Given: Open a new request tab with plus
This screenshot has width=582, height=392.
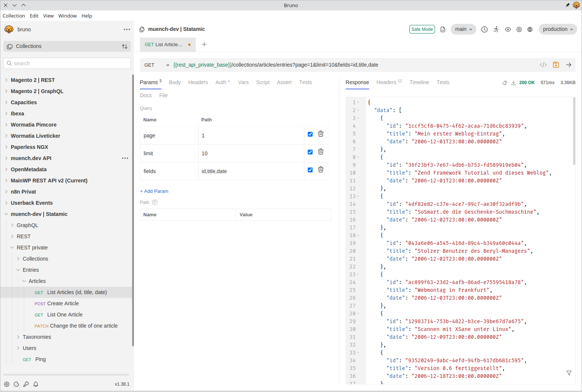Looking at the screenshot, I should point(204,44).
